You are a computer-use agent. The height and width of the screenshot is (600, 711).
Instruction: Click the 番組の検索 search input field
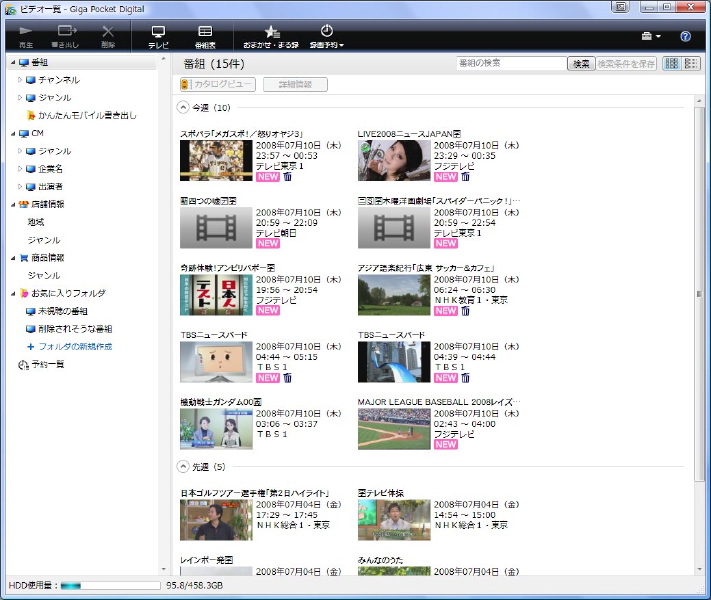pos(510,64)
